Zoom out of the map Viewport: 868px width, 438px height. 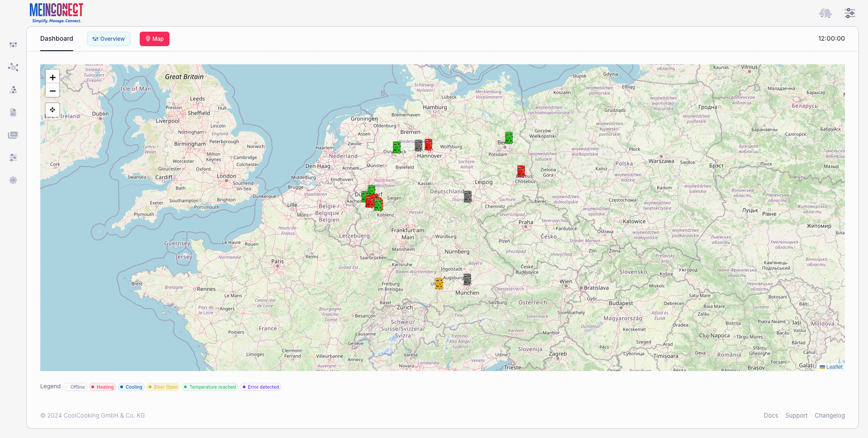(52, 91)
